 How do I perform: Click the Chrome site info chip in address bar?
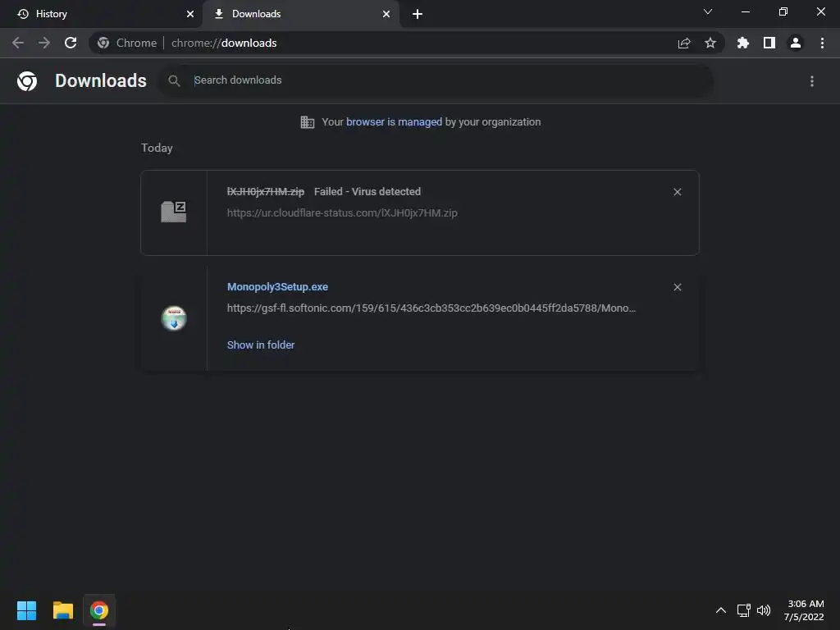pyautogui.click(x=127, y=43)
